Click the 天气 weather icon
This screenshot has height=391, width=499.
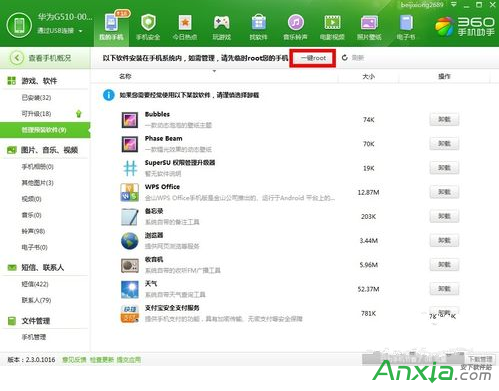pyautogui.click(x=130, y=289)
